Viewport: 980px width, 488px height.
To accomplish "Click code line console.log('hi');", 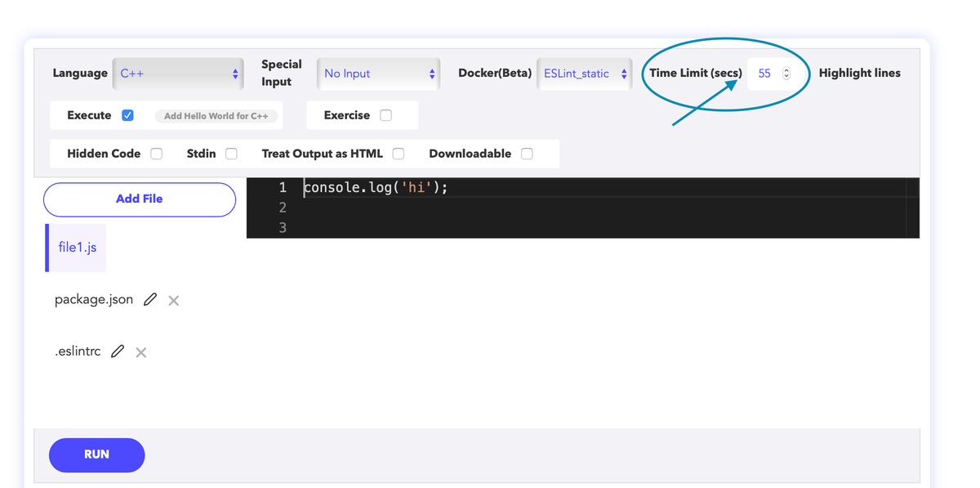I will click(x=376, y=188).
